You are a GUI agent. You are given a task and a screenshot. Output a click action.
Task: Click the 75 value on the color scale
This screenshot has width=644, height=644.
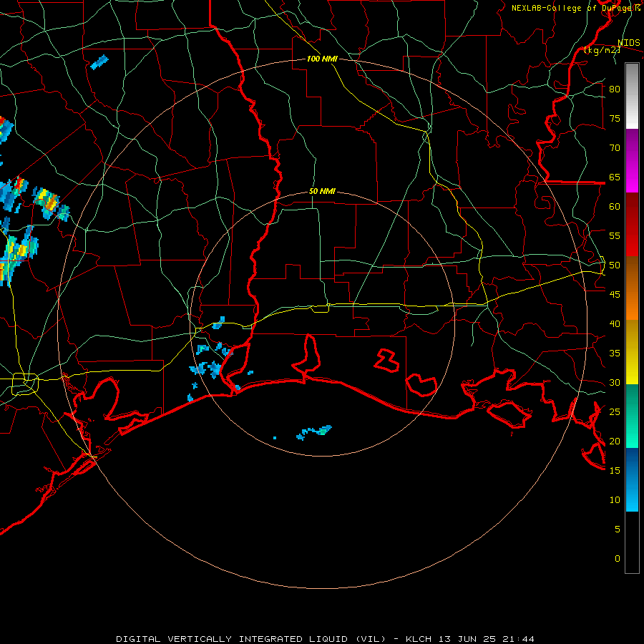point(615,118)
